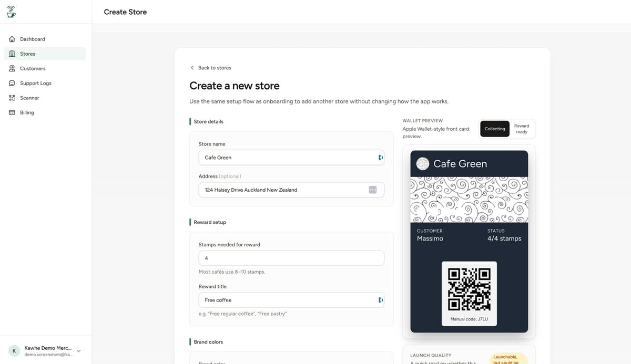Click the back arrow beside Back to stores

coord(192,68)
